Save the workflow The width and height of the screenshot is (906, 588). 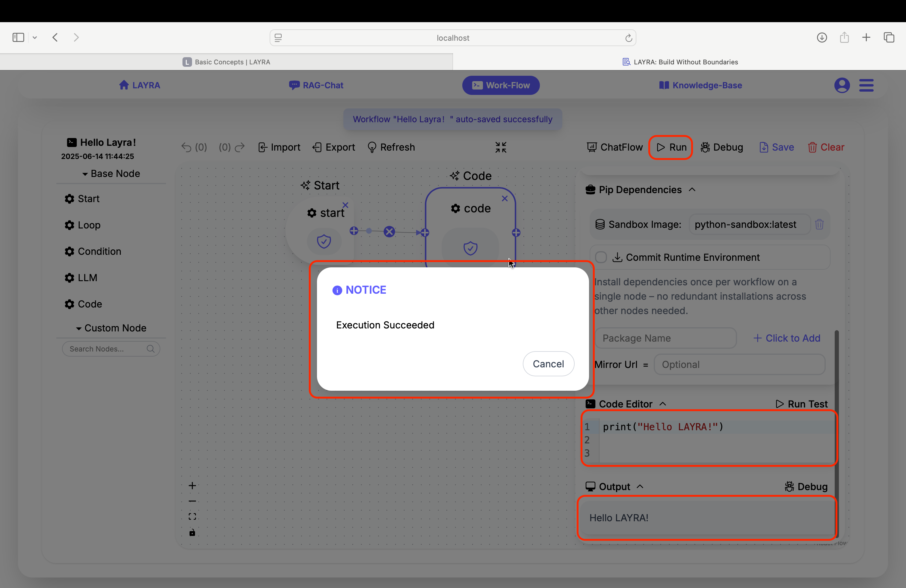777,147
